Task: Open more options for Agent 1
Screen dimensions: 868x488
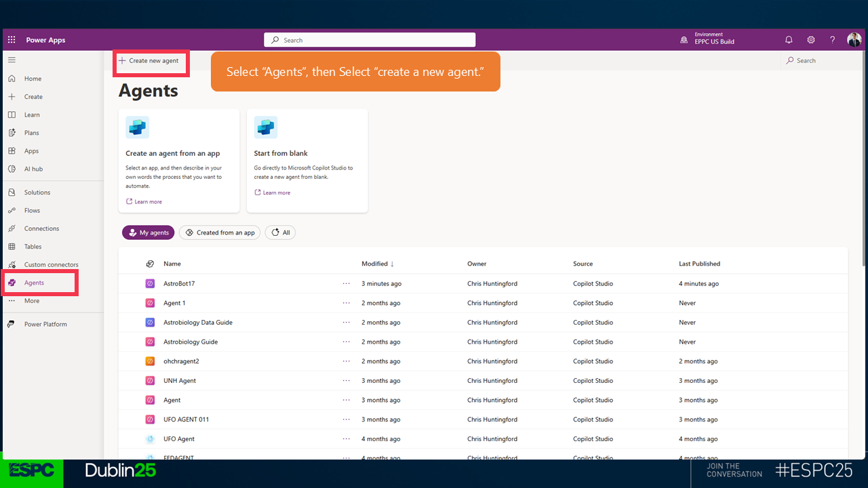Action: [x=347, y=303]
